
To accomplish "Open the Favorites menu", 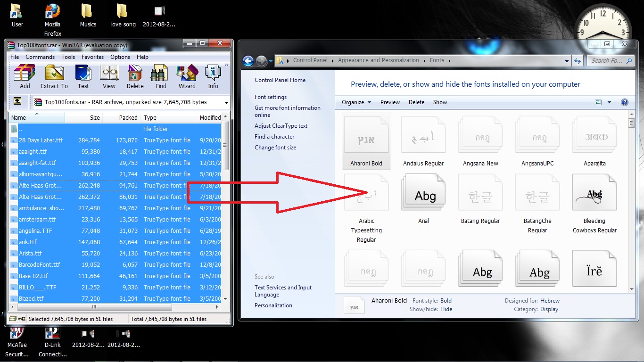I will coord(92,57).
